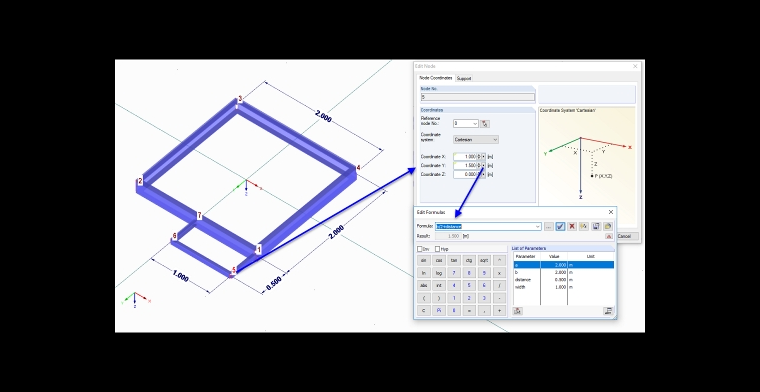
Task: Click the equals calculator button
Action: [x=469, y=311]
